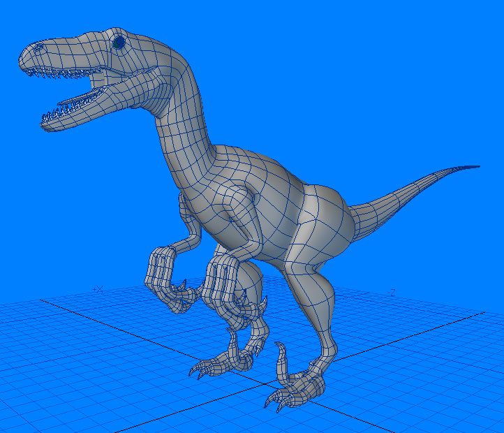
Task: Select the raptor's nostril on the snout
Action: point(38,47)
